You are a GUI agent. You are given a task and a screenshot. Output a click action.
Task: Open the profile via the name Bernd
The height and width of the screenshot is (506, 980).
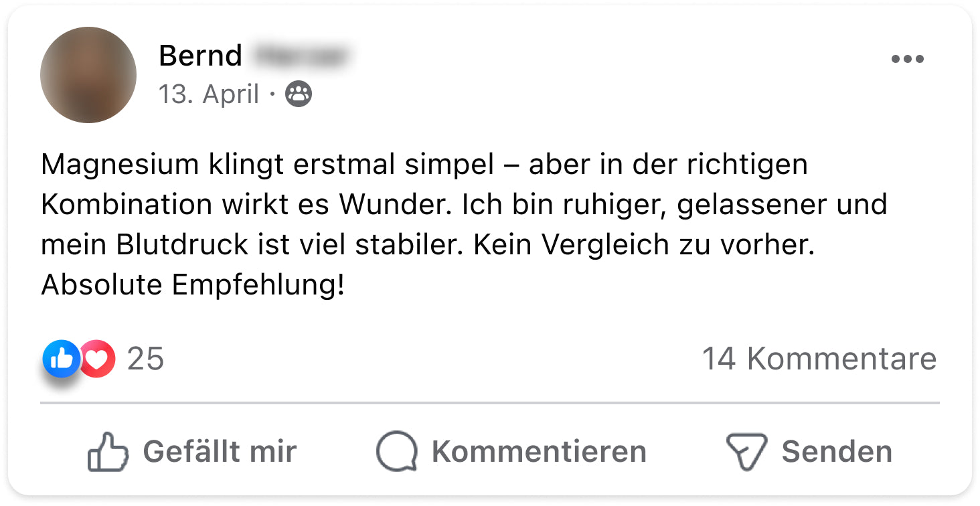[200, 56]
